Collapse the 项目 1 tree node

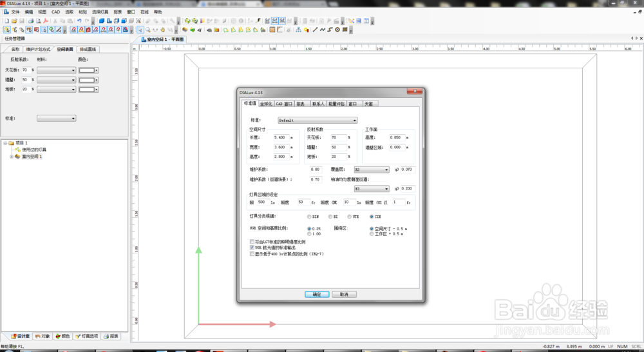[x=5, y=142]
